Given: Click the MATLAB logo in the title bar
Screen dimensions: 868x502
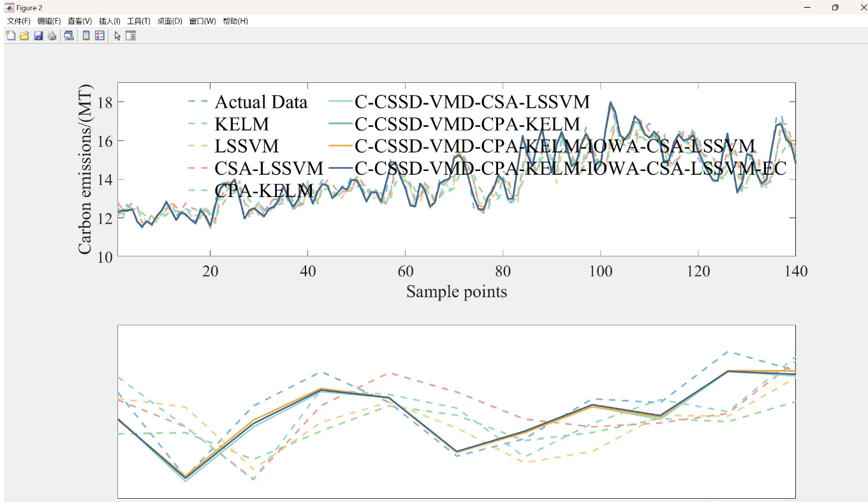Looking at the screenshot, I should (10, 8).
